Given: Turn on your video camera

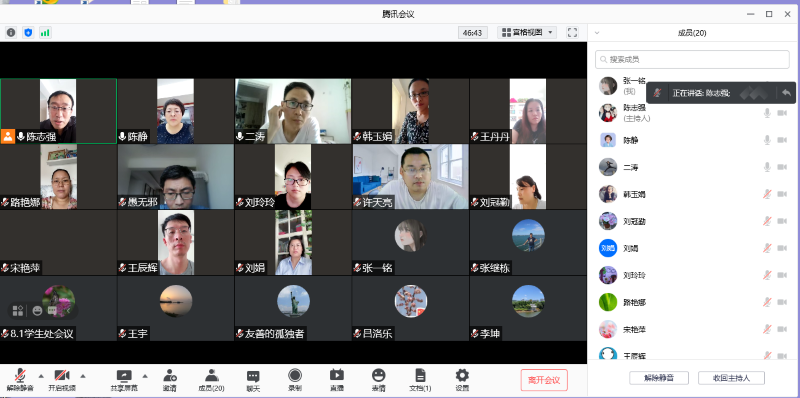Looking at the screenshot, I should click(x=62, y=380).
